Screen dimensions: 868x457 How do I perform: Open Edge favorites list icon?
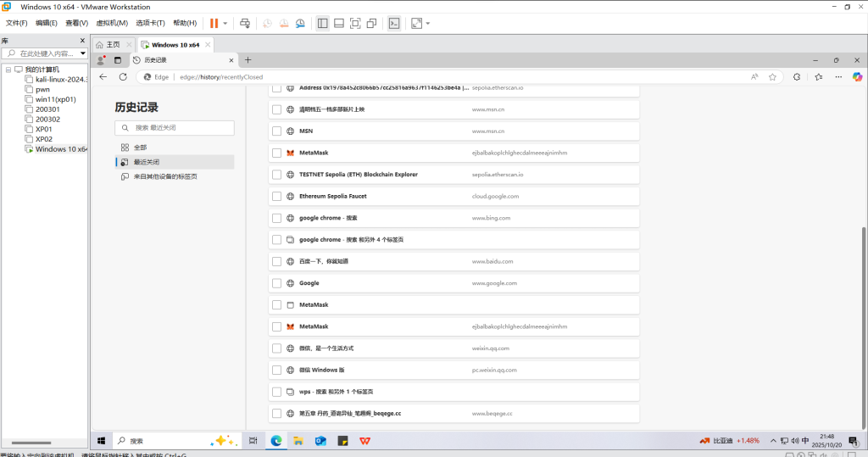tap(817, 76)
